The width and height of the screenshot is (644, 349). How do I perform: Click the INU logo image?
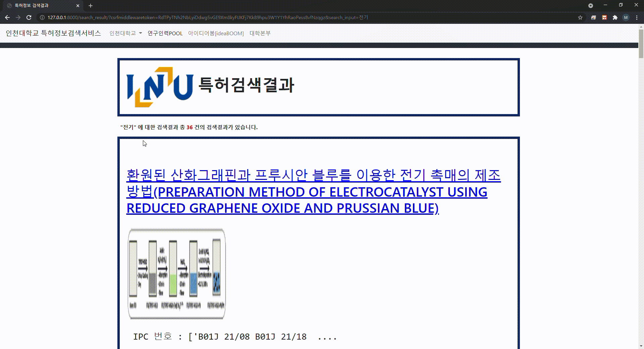click(x=160, y=87)
